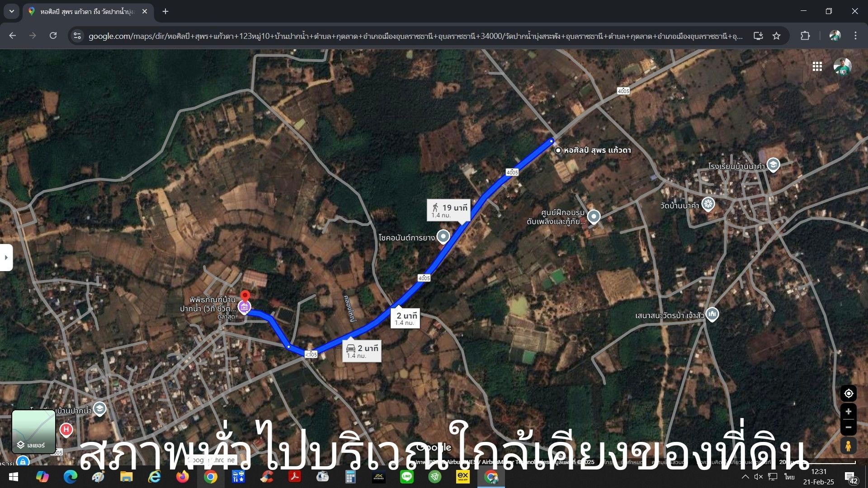The height and width of the screenshot is (488, 868).
Task: Click the address bar URL
Action: click(x=415, y=36)
